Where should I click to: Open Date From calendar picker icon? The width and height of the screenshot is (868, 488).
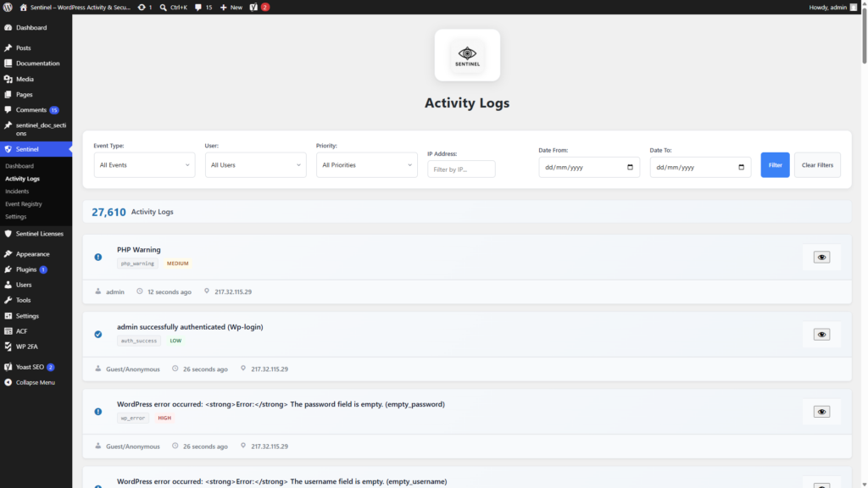630,167
